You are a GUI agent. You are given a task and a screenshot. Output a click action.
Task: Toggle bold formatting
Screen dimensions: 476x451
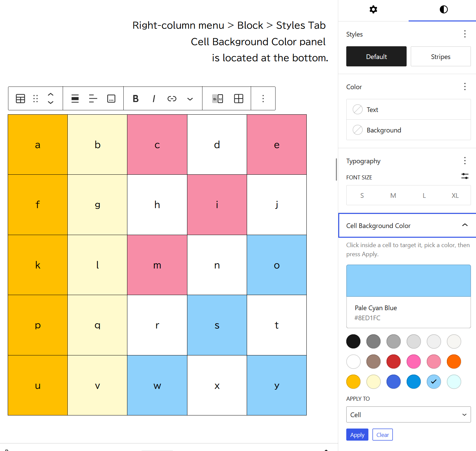(135, 99)
